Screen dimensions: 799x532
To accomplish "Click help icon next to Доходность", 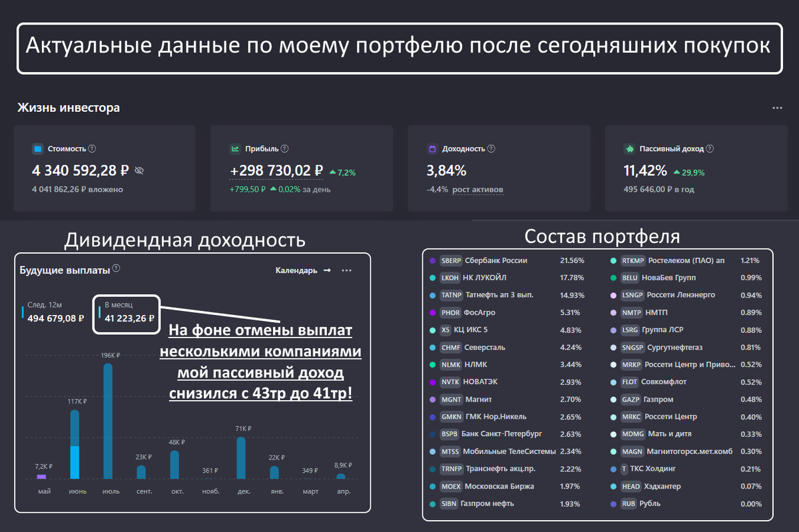I will click(x=491, y=149).
